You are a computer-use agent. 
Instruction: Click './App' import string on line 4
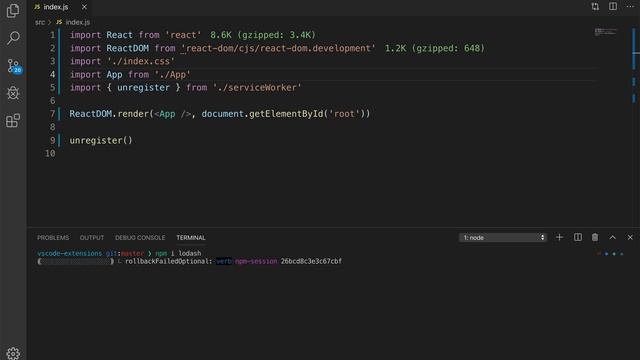(172, 75)
